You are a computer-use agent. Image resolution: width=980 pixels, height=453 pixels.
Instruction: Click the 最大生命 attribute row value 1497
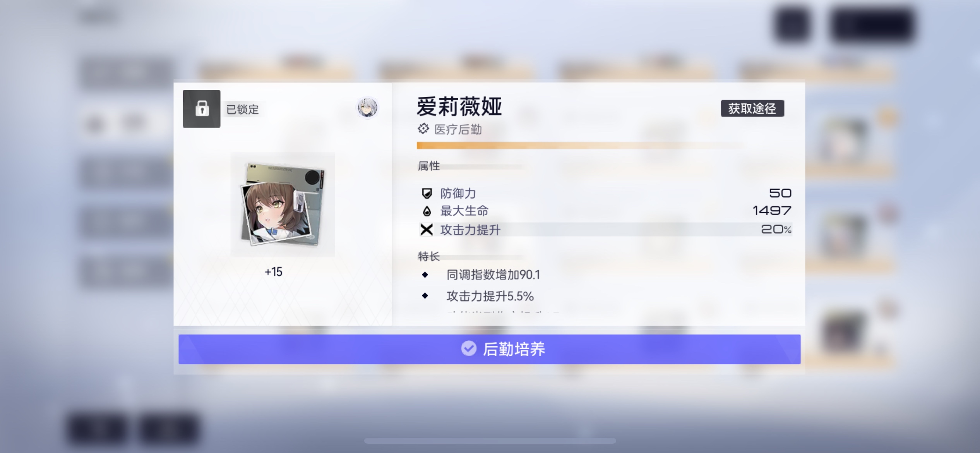pyautogui.click(x=772, y=210)
